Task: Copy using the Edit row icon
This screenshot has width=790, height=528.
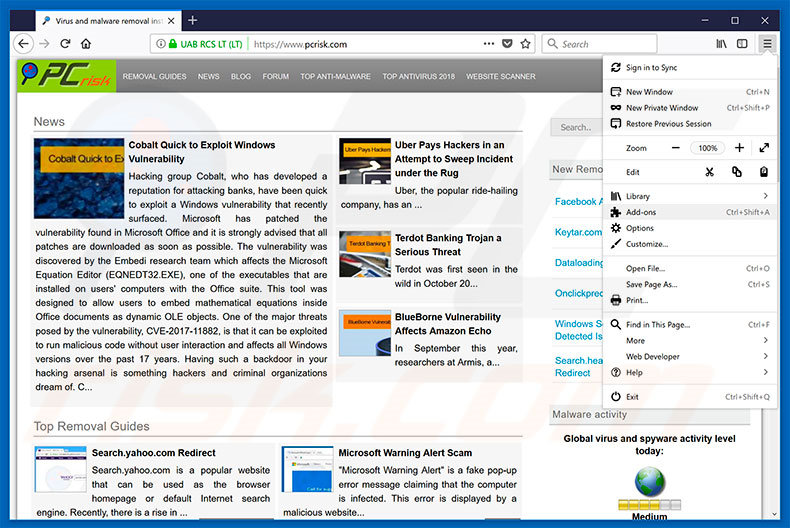Action: [x=736, y=172]
